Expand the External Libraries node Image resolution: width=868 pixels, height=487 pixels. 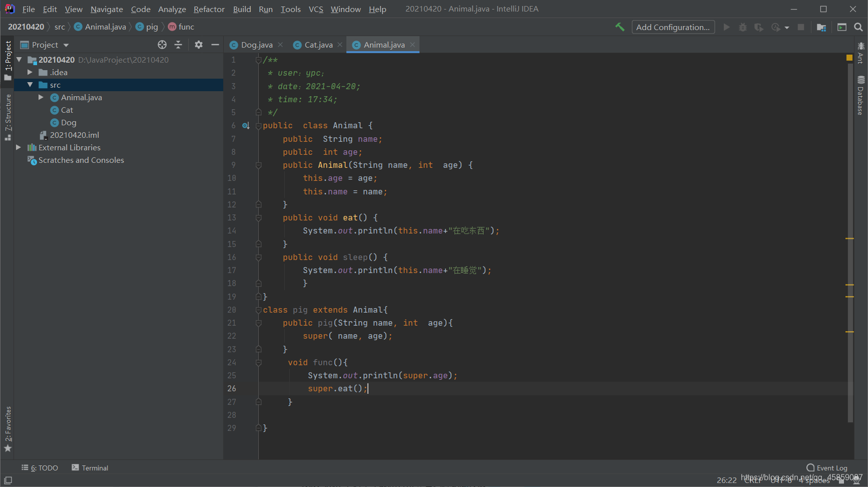click(x=19, y=147)
